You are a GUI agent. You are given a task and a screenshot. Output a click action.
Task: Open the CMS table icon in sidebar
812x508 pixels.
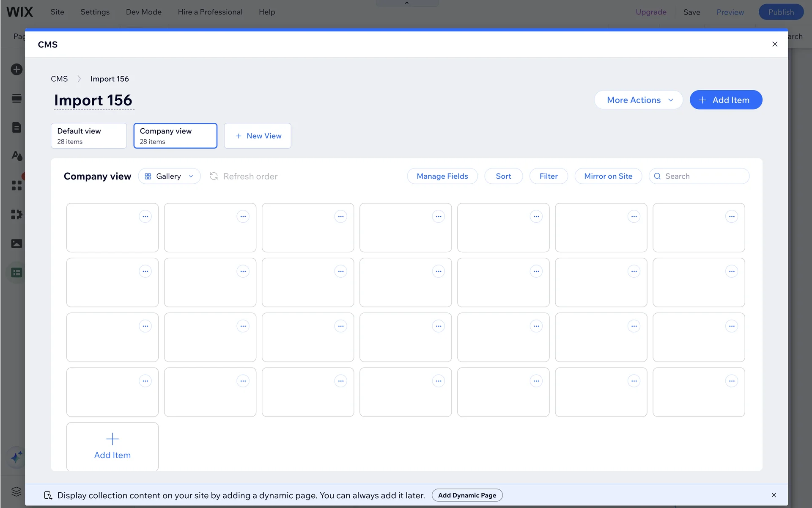16,273
